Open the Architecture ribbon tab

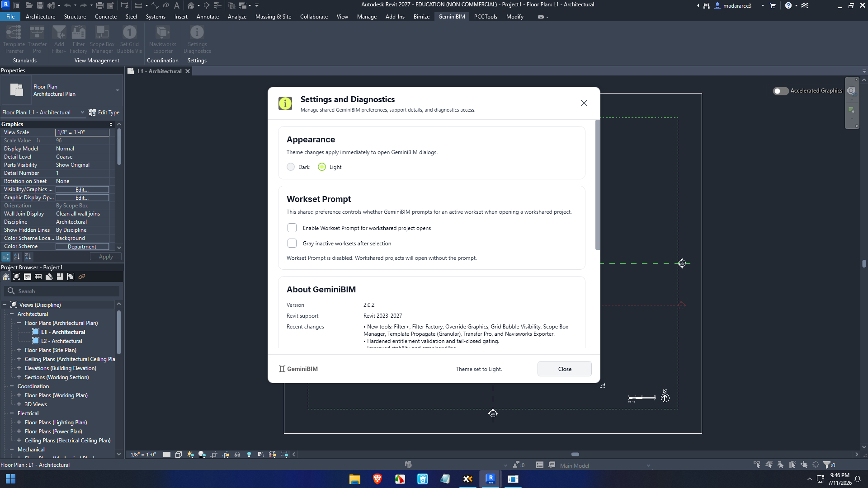pyautogui.click(x=40, y=17)
